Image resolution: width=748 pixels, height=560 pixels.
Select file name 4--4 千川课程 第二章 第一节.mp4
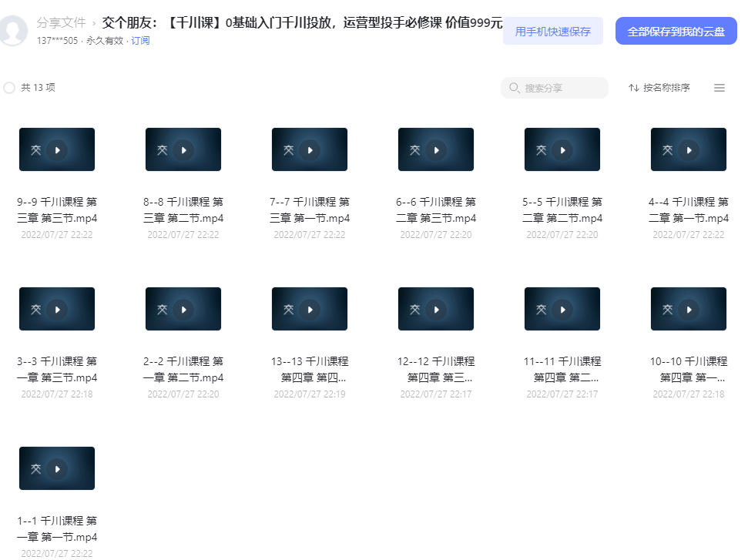(x=689, y=210)
